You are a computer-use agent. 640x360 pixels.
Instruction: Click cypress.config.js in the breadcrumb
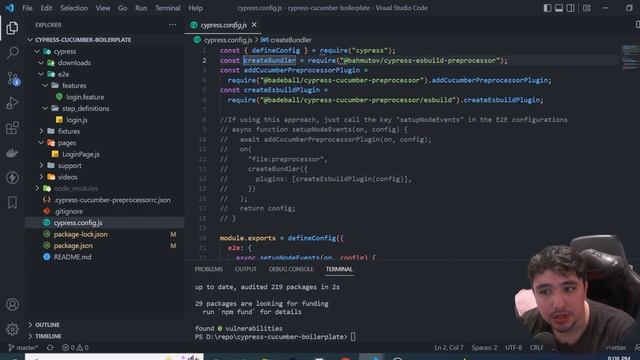[x=228, y=40]
